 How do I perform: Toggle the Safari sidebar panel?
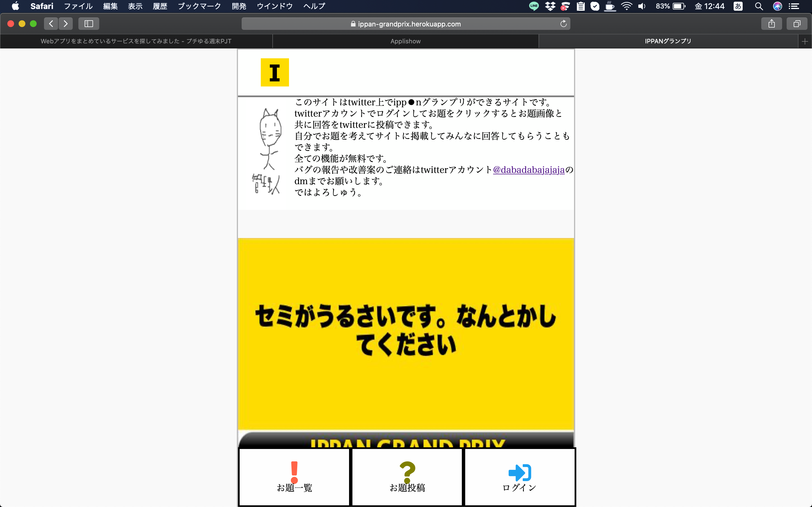coord(88,23)
